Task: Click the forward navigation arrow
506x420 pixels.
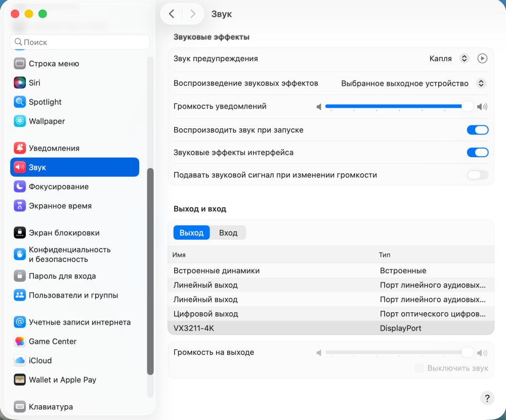Action: [193, 14]
